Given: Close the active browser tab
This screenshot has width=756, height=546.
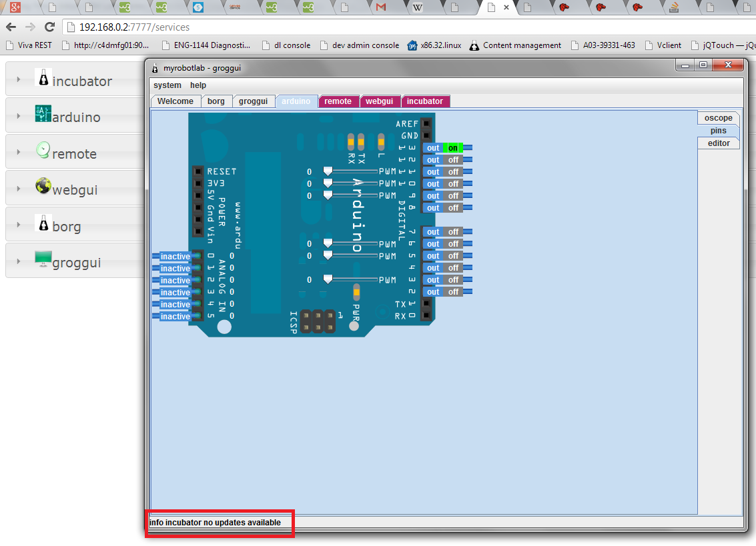Looking at the screenshot, I should 506,7.
